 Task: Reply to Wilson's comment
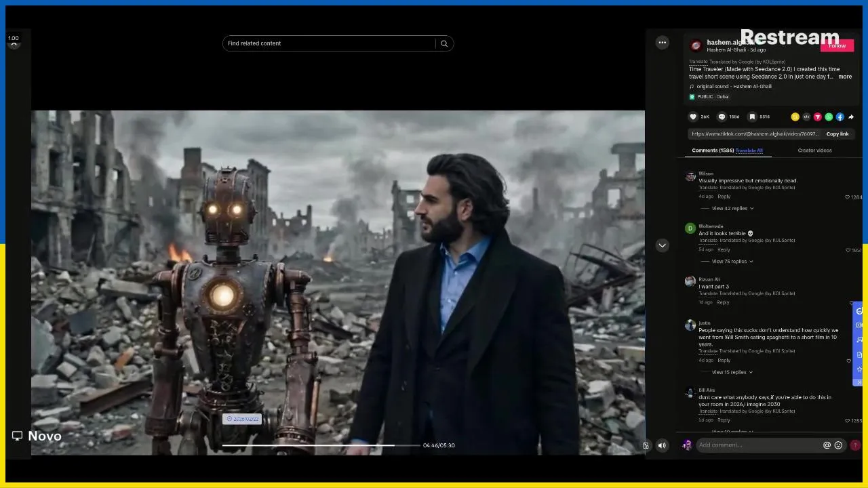coord(724,197)
